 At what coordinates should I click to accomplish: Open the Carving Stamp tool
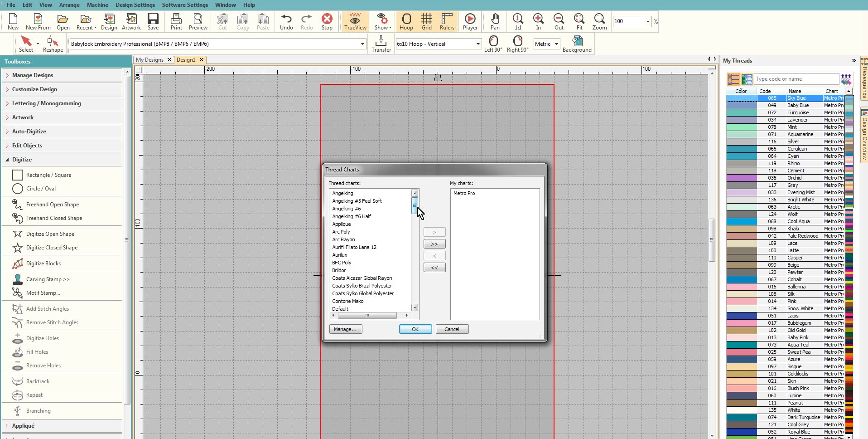pyautogui.click(x=47, y=279)
